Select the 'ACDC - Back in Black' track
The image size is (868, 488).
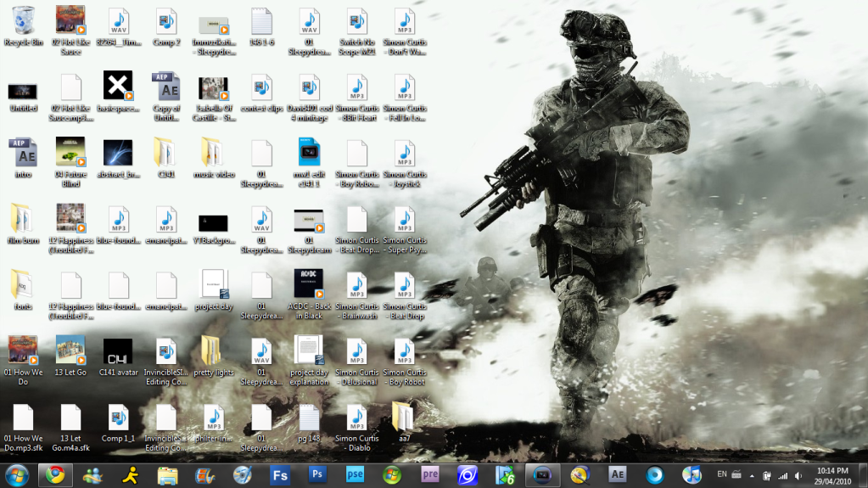tap(309, 285)
